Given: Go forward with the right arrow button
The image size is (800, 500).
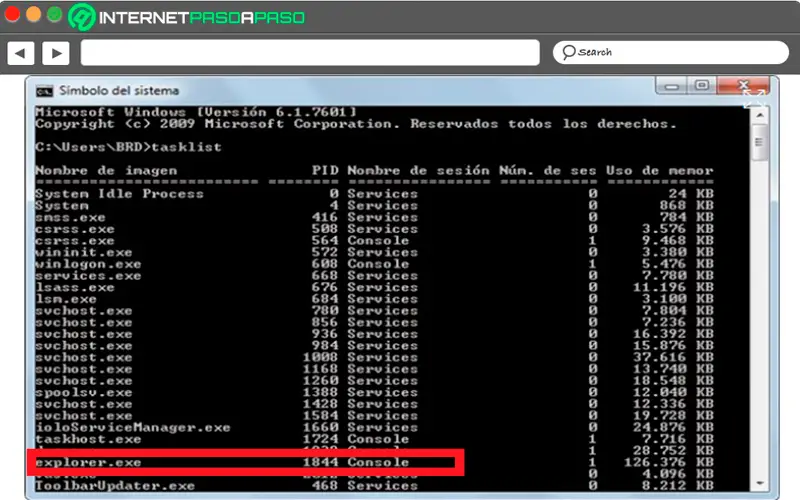Looking at the screenshot, I should point(56,53).
